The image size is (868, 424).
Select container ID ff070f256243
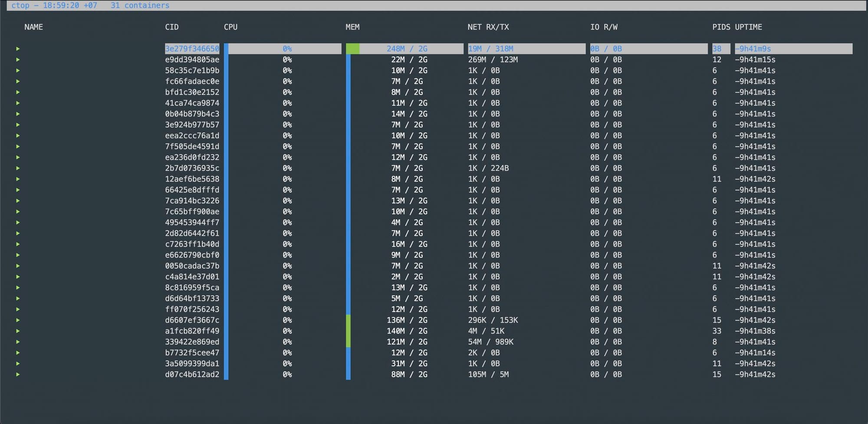[x=192, y=309]
